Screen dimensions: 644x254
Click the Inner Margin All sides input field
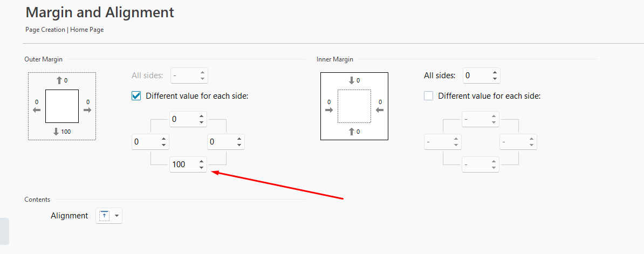pyautogui.click(x=476, y=75)
